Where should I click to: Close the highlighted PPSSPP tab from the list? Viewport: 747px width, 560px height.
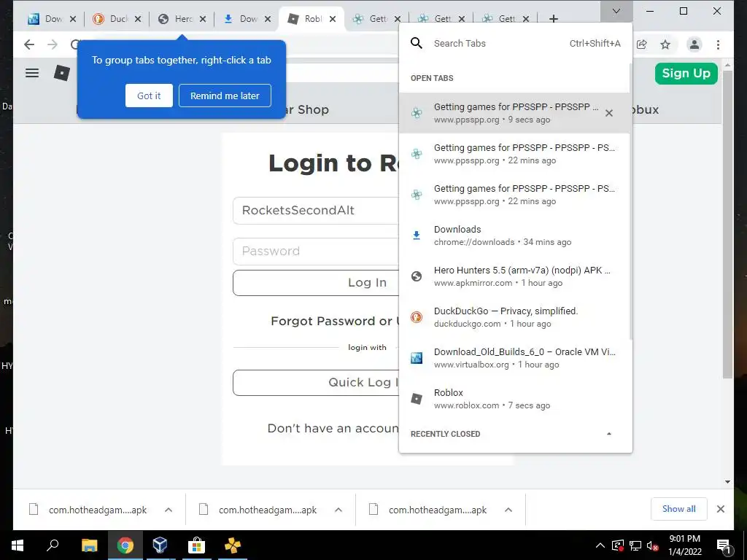click(609, 113)
